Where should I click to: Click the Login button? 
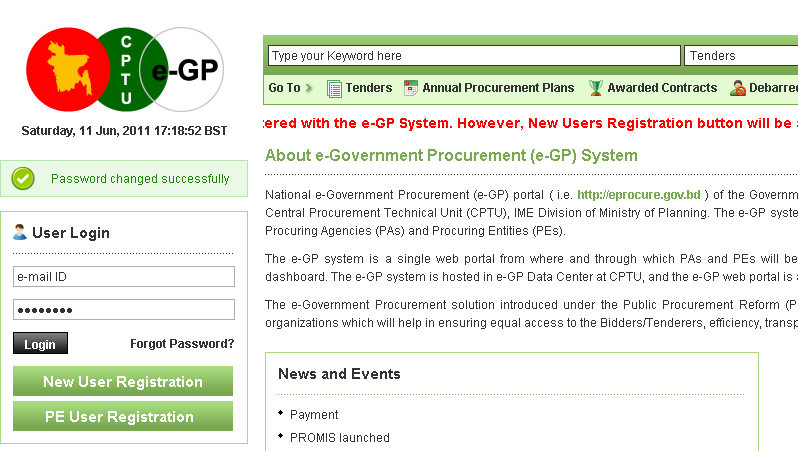pyautogui.click(x=40, y=344)
